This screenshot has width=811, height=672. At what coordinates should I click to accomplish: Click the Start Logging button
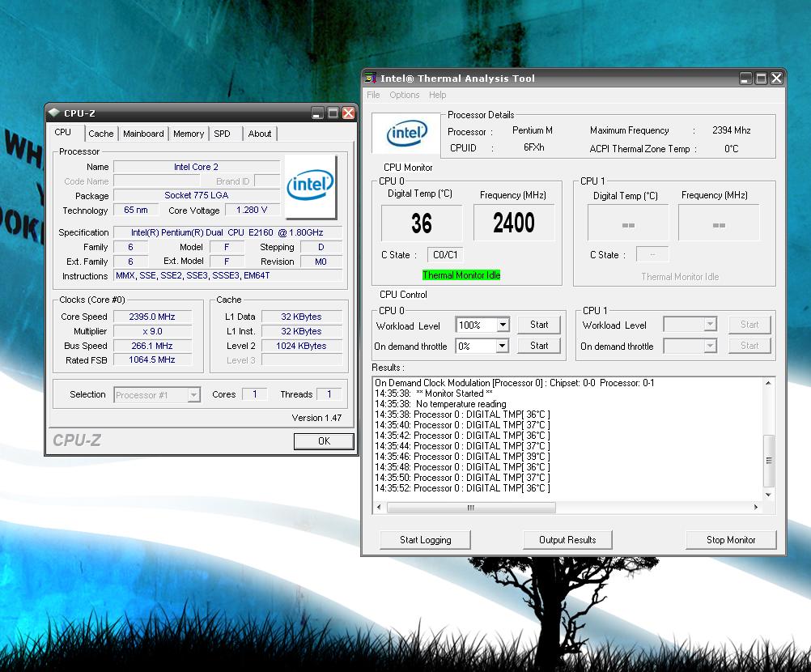coord(425,539)
